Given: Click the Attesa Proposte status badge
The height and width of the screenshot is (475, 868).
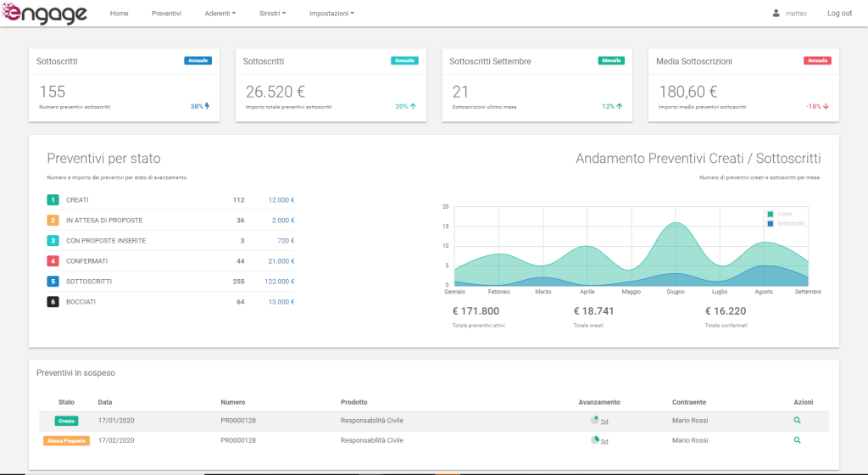Looking at the screenshot, I should pyautogui.click(x=66, y=441).
